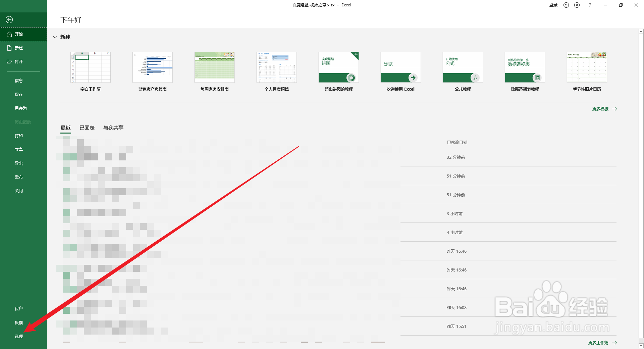The height and width of the screenshot is (349, 644).
Task: Choose 另存为 in the sidebar
Action: coord(23,108)
